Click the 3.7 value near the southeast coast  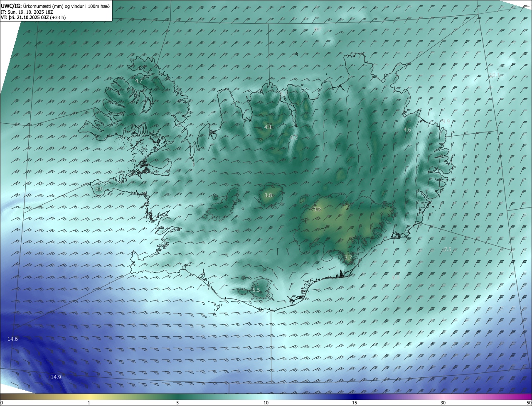pos(348,257)
